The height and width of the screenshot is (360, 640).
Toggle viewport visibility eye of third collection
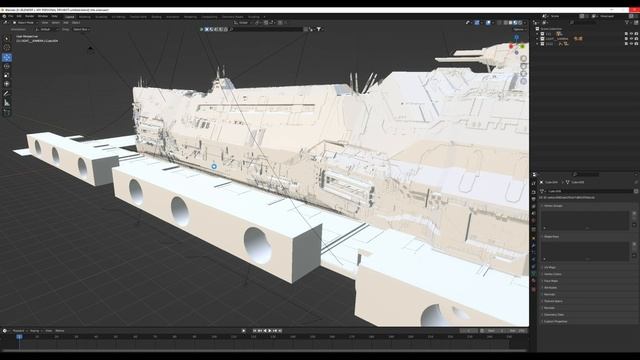[x=631, y=44]
